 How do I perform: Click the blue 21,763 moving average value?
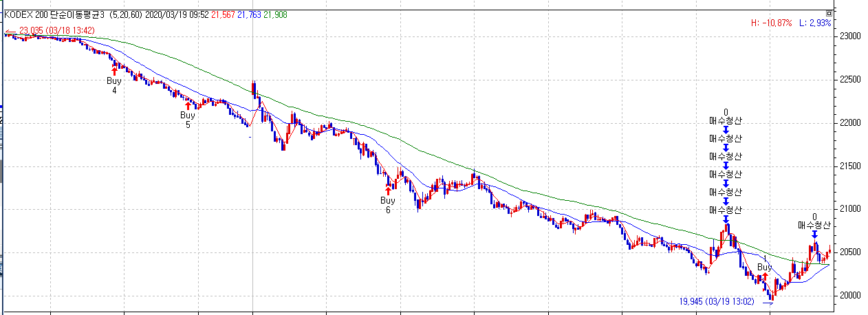click(250, 14)
